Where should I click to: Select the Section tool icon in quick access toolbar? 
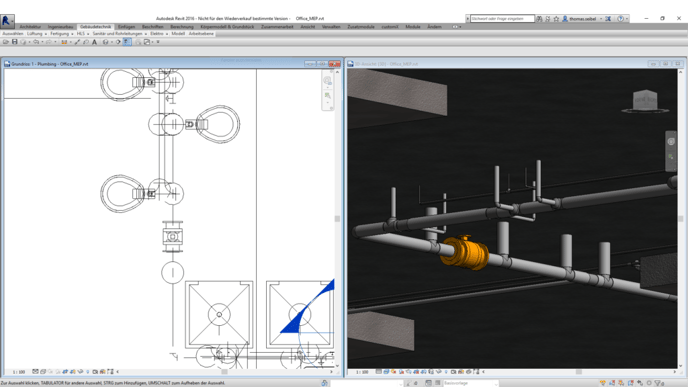[x=118, y=42]
